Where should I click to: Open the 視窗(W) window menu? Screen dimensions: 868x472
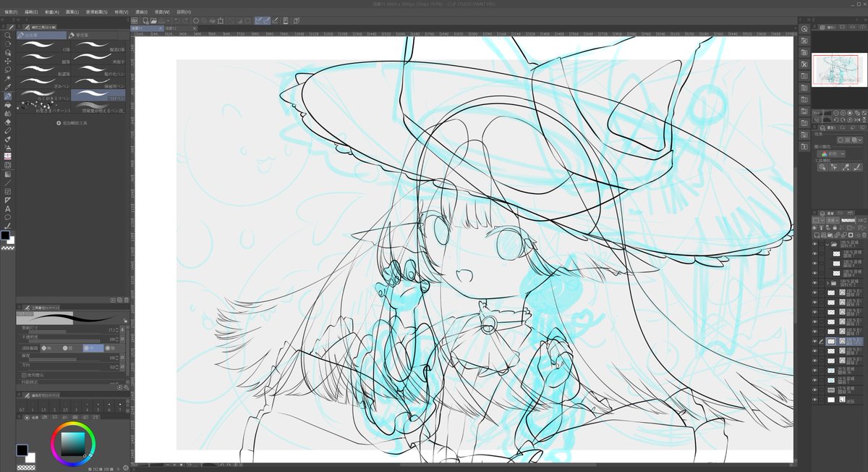[163, 12]
